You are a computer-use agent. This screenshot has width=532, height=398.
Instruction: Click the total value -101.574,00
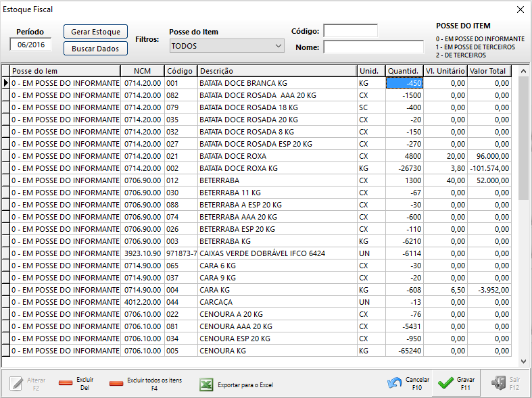point(489,168)
